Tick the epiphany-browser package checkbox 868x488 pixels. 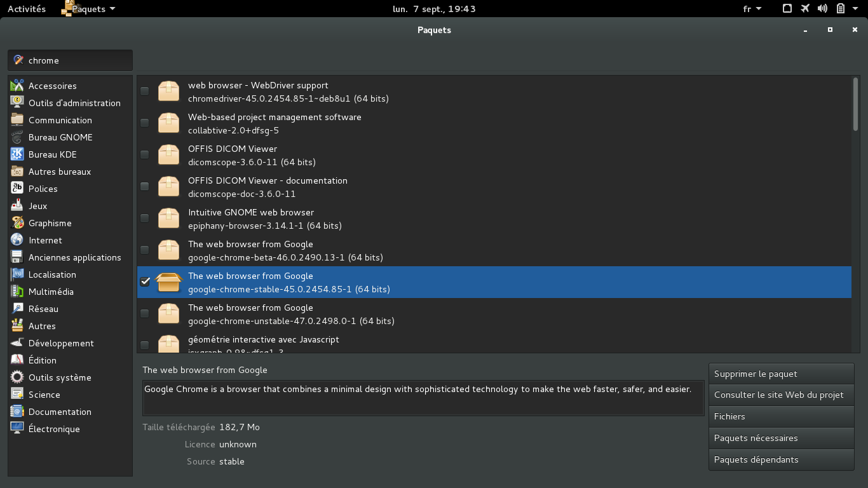tap(145, 218)
